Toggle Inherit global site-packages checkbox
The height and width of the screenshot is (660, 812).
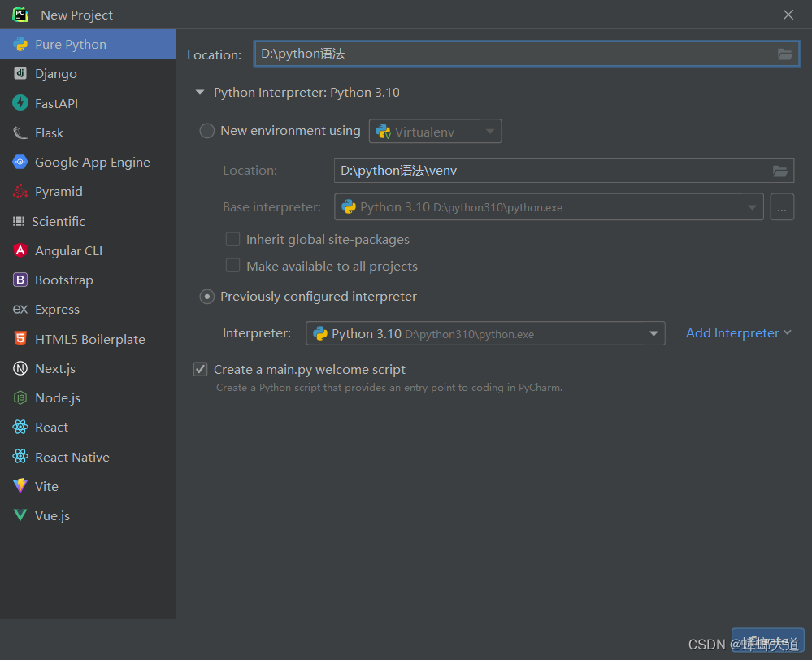[233, 239]
